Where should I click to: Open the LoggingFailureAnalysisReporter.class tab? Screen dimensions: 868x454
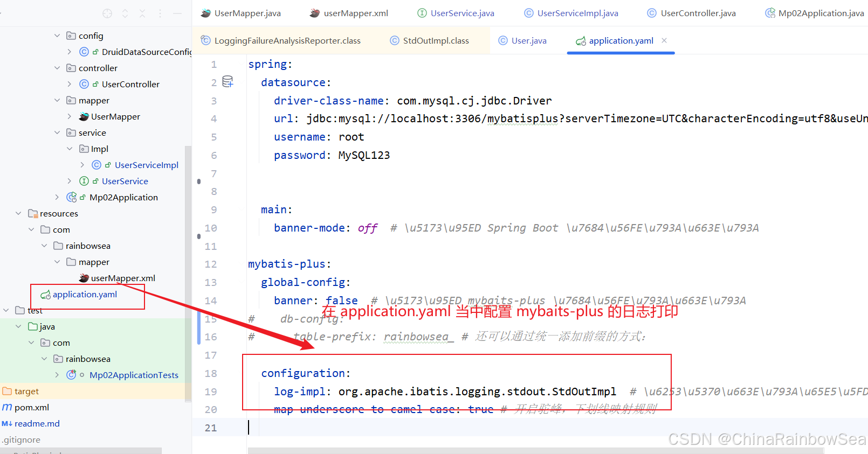[x=280, y=40]
